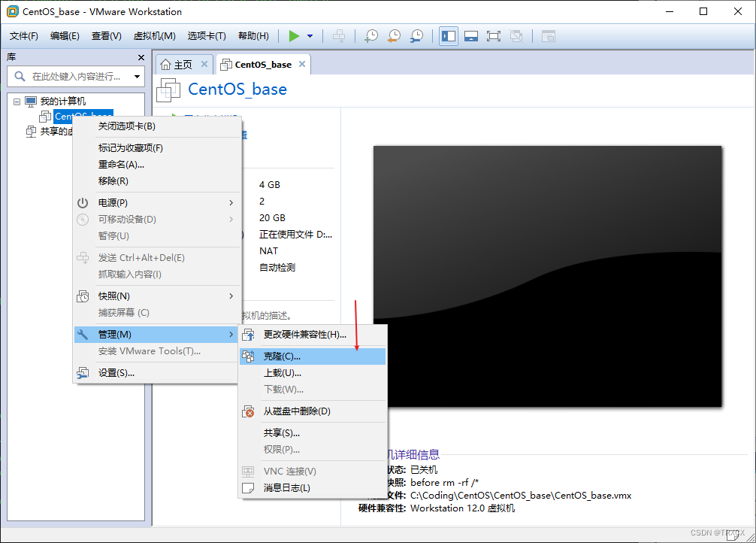The width and height of the screenshot is (756, 543).
Task: Close the library panel
Action: [x=141, y=57]
